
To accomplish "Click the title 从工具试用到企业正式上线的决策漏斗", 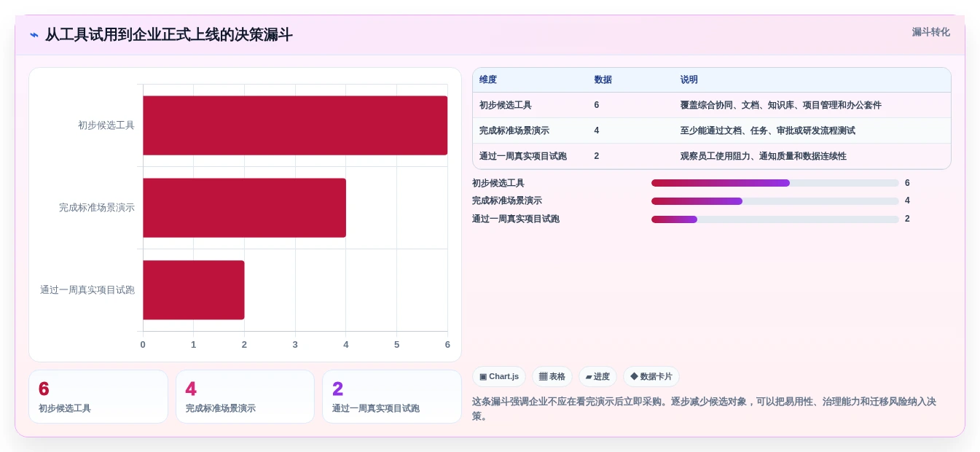I will tap(169, 35).
